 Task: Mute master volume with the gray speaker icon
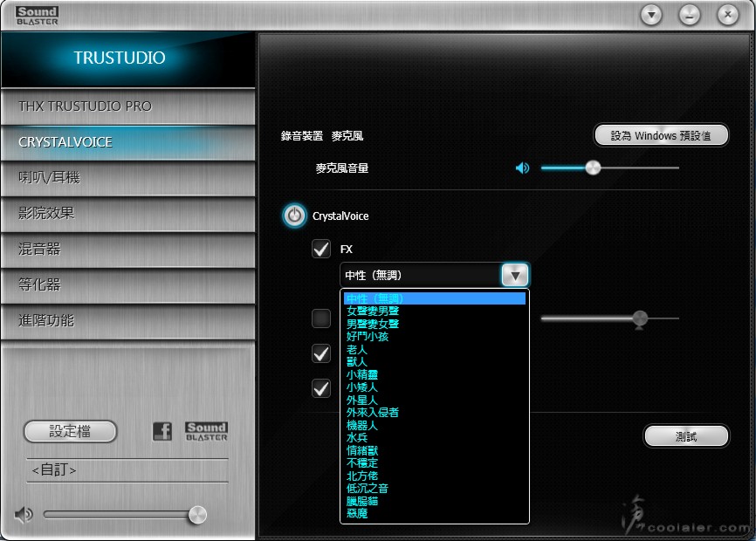[x=23, y=515]
